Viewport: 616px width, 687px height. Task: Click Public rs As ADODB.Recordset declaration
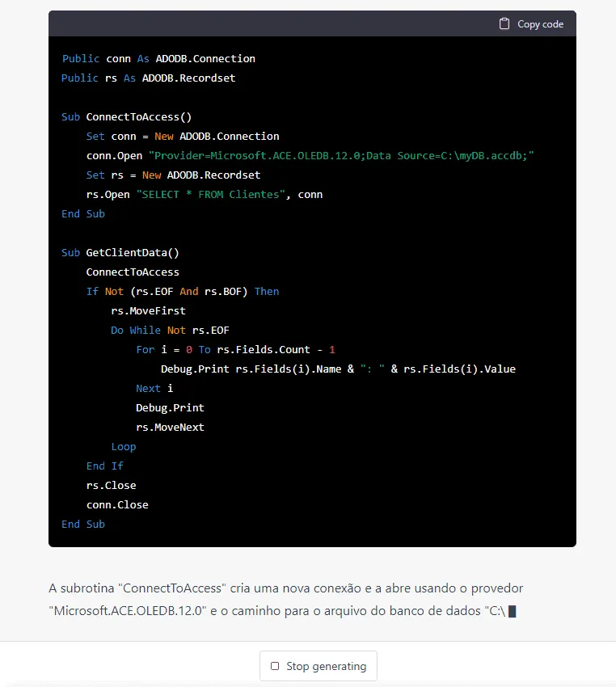pos(149,78)
